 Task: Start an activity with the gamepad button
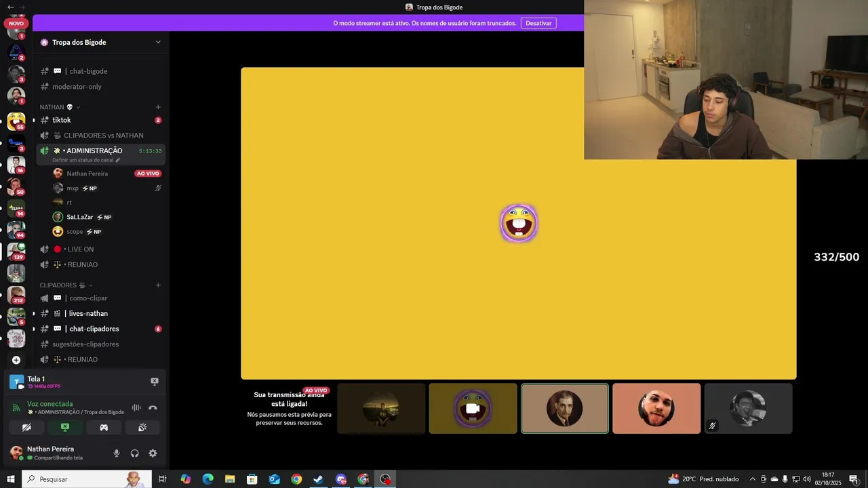104,428
